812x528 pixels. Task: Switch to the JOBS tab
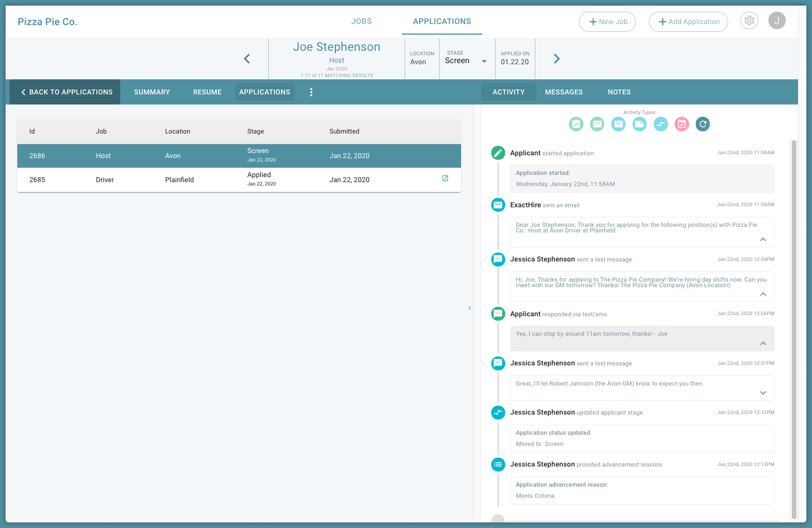[x=362, y=21]
